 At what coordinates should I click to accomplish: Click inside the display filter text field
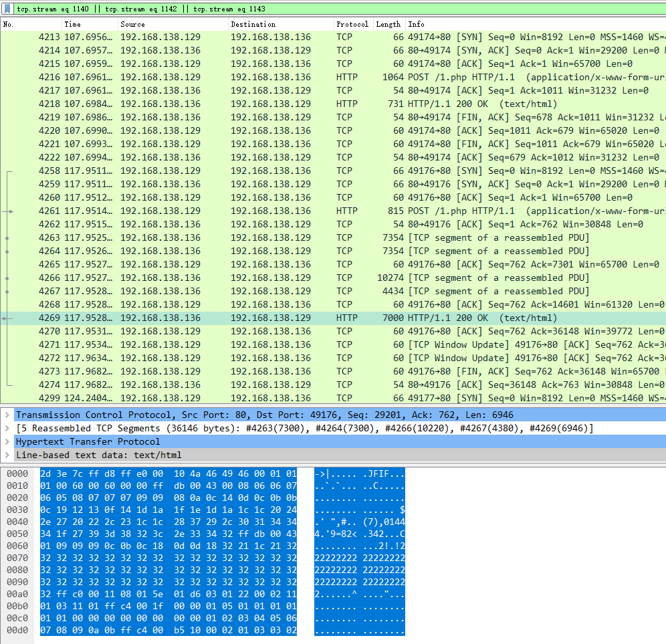(334, 9)
